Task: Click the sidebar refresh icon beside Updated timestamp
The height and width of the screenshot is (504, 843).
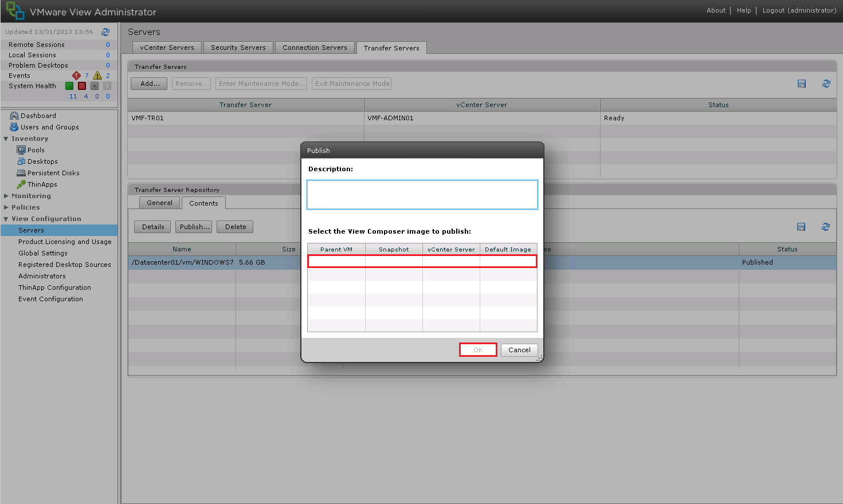Action: [x=105, y=32]
